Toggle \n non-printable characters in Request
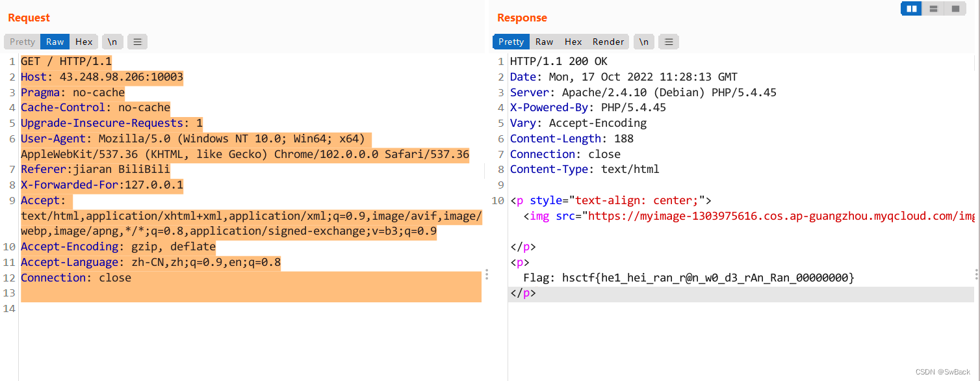Viewport: 980px width, 381px height. [112, 42]
